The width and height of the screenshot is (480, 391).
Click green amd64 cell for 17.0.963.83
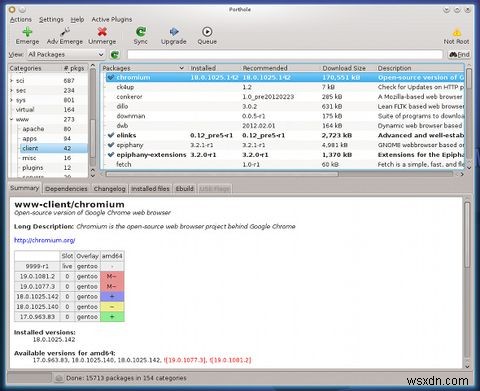(112, 316)
